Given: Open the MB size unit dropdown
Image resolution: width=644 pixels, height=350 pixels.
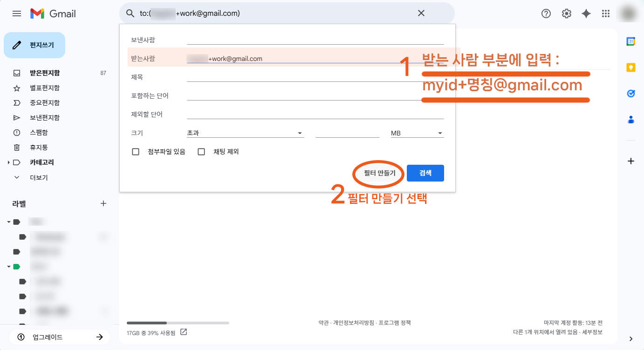Looking at the screenshot, I should pos(417,133).
